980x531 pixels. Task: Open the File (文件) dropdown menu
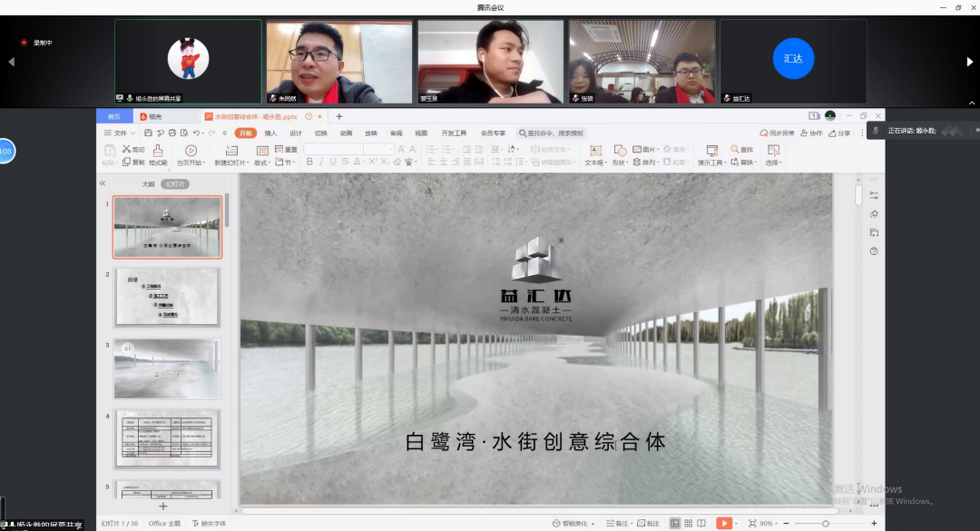[120, 133]
